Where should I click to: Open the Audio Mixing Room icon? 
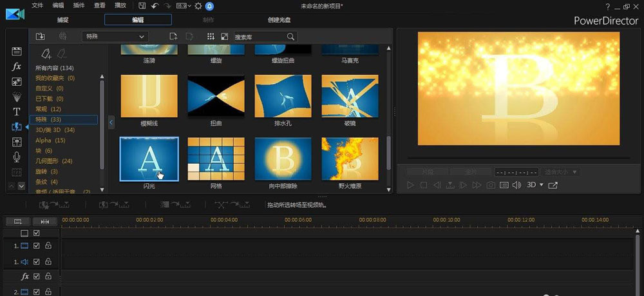click(17, 142)
